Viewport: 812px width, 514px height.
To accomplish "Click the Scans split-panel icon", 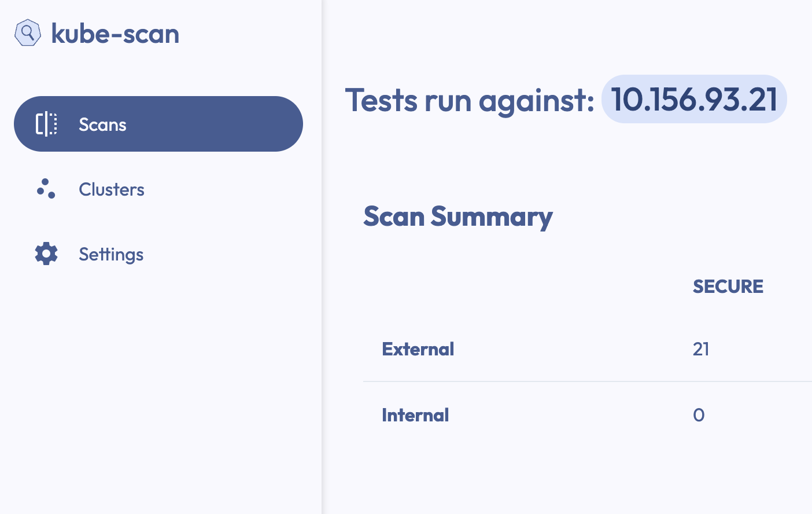I will 46,124.
